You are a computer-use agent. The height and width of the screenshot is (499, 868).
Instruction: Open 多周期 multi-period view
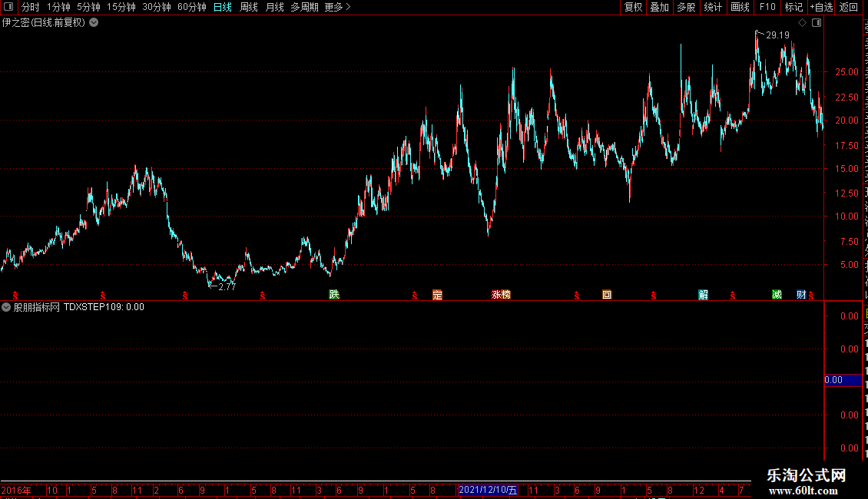304,7
